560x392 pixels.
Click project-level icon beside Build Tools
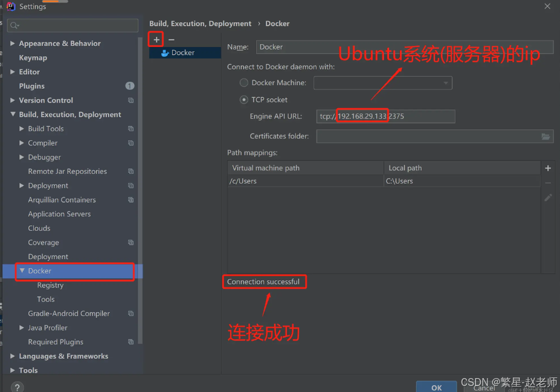pos(130,129)
